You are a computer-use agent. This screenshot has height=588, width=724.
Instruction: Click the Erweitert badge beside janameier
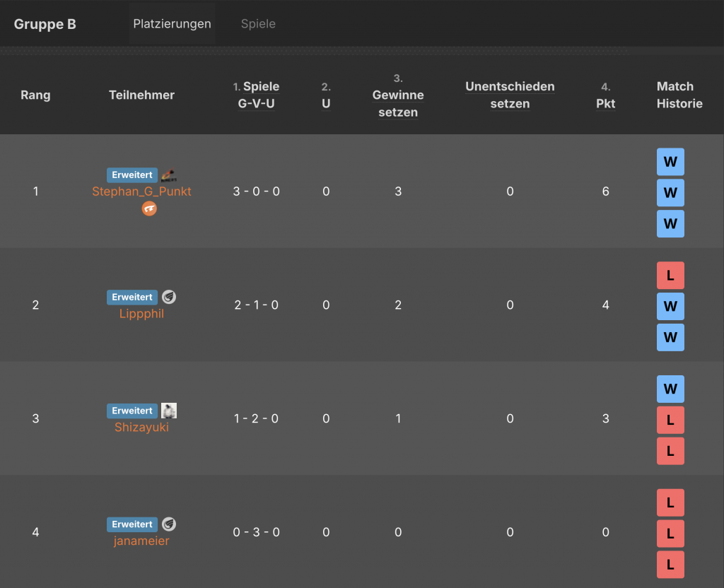[x=132, y=524]
